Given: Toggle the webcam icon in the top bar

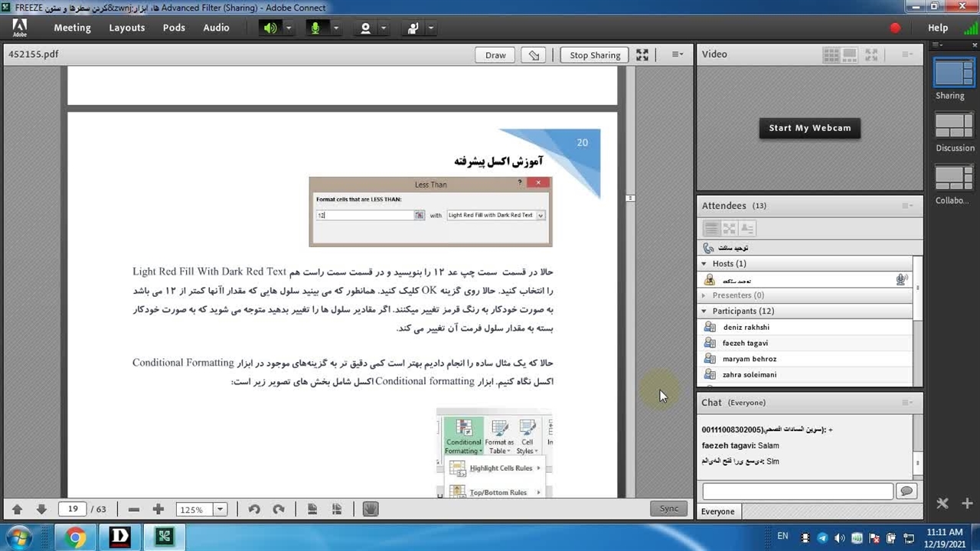Looking at the screenshot, I should point(365,28).
